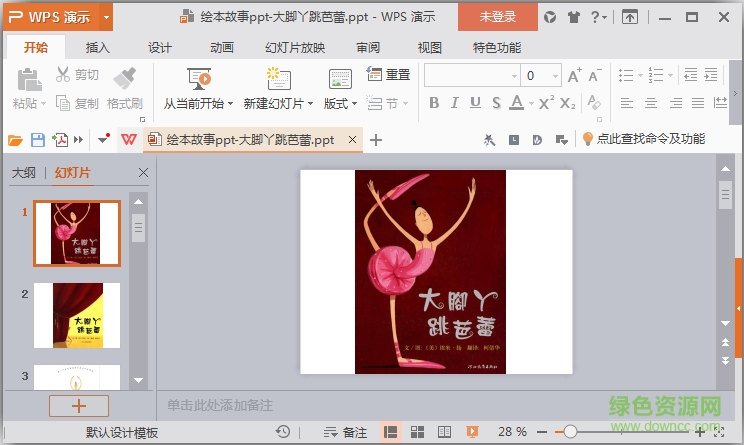744x445 pixels.
Task: Expand New Slide (新建幻灯片) dropdown arrow
Action: [310, 103]
